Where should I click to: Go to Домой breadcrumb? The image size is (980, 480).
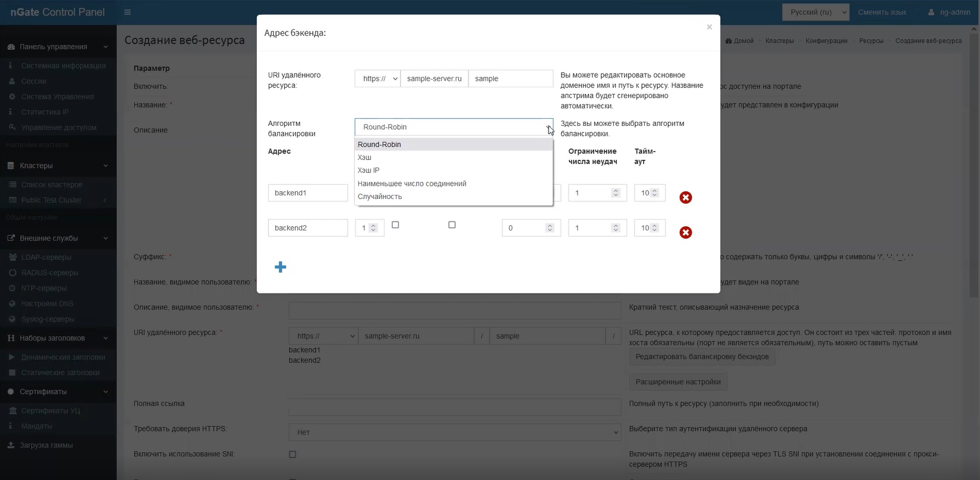coord(739,41)
